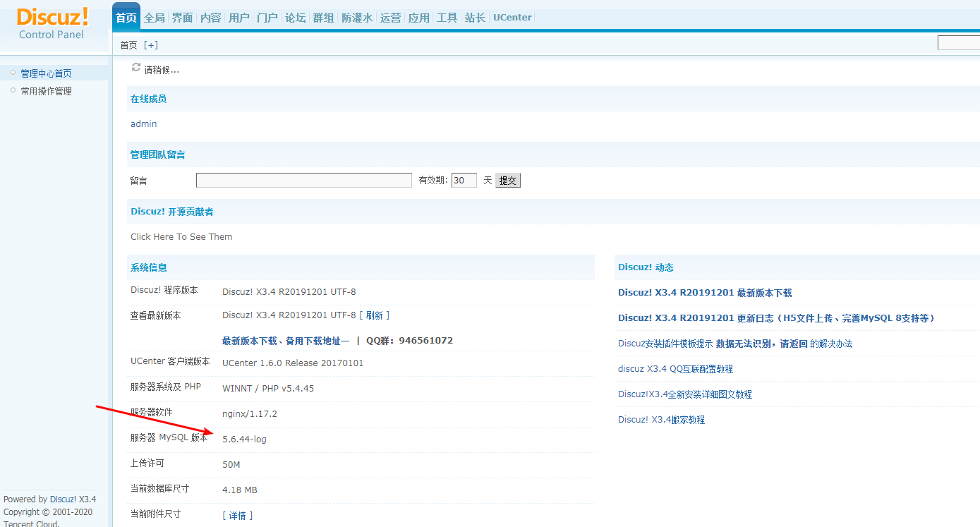Select the 门户 tab

click(267, 18)
